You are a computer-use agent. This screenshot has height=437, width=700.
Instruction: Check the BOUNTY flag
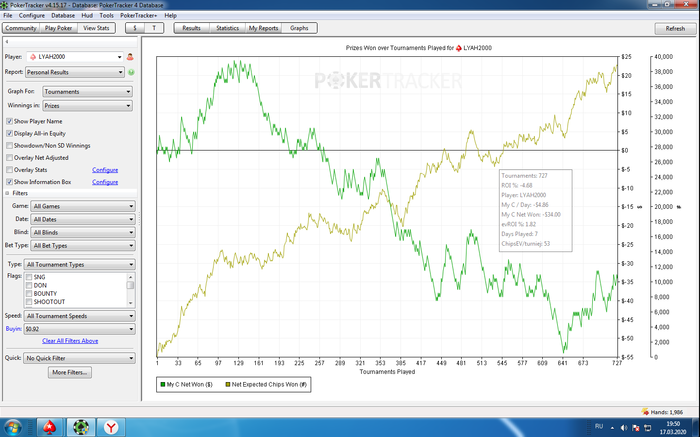pos(29,293)
